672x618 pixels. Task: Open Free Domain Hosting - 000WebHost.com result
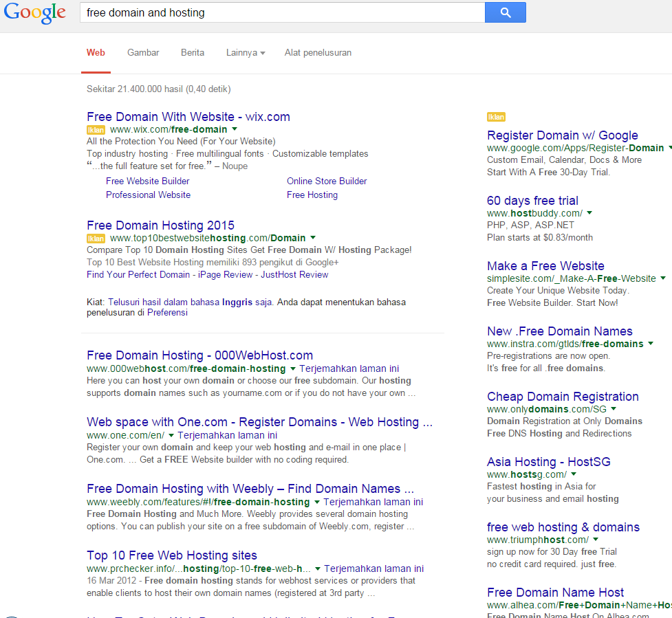coord(199,355)
